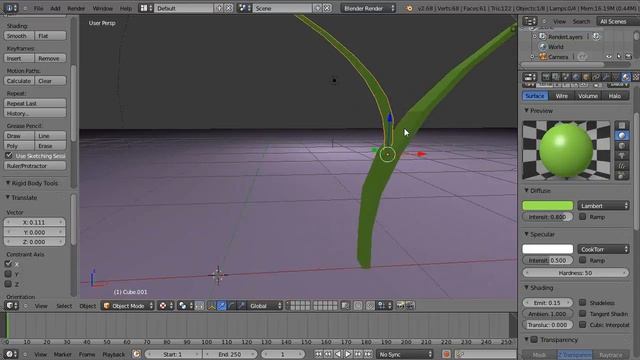Click the 3D View editor type icon

11,306
